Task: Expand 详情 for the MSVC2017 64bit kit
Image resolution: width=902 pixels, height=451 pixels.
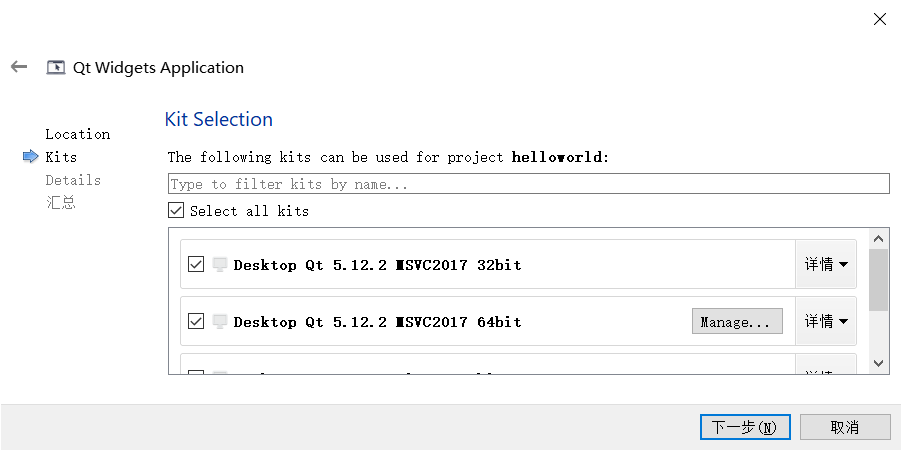Action: pyautogui.click(x=826, y=321)
